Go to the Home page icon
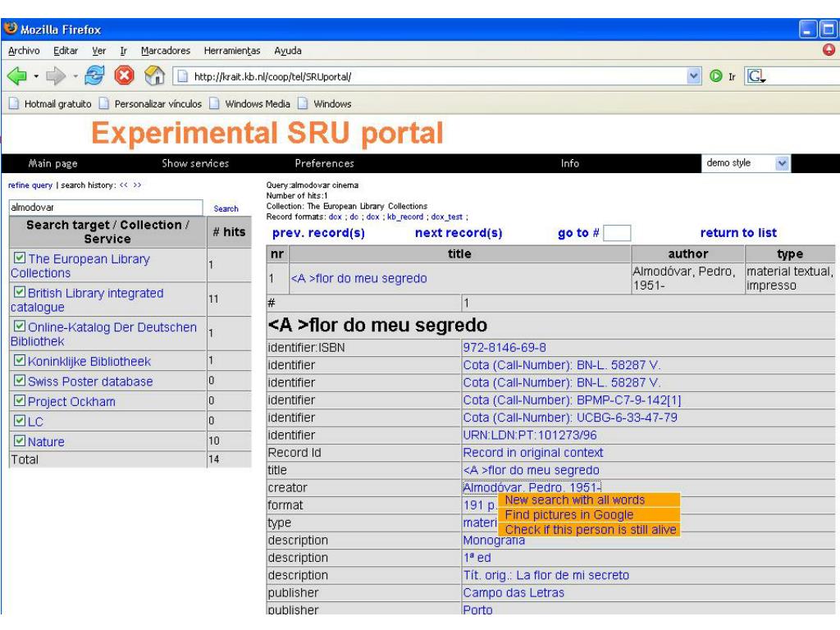840x630 pixels. pos(154,75)
